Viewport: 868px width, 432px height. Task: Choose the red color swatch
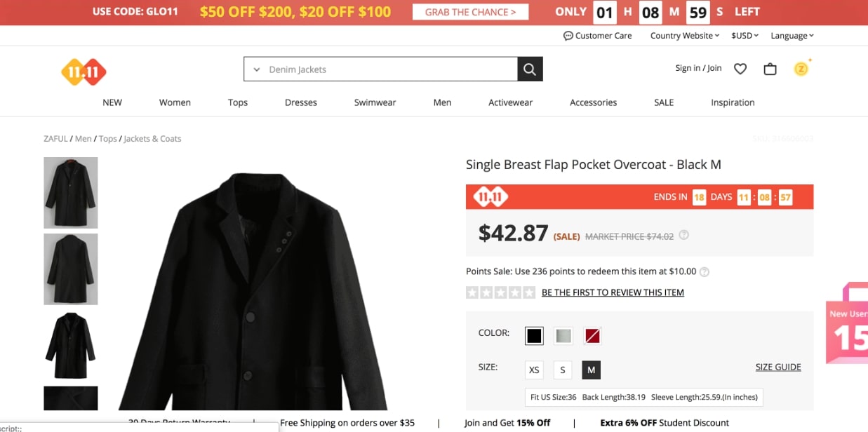[x=593, y=336]
